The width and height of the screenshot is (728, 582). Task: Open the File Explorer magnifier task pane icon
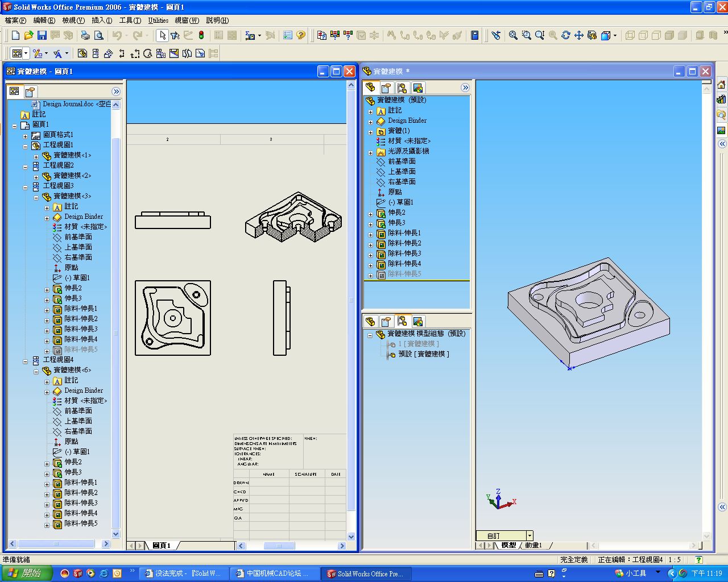[x=721, y=115]
